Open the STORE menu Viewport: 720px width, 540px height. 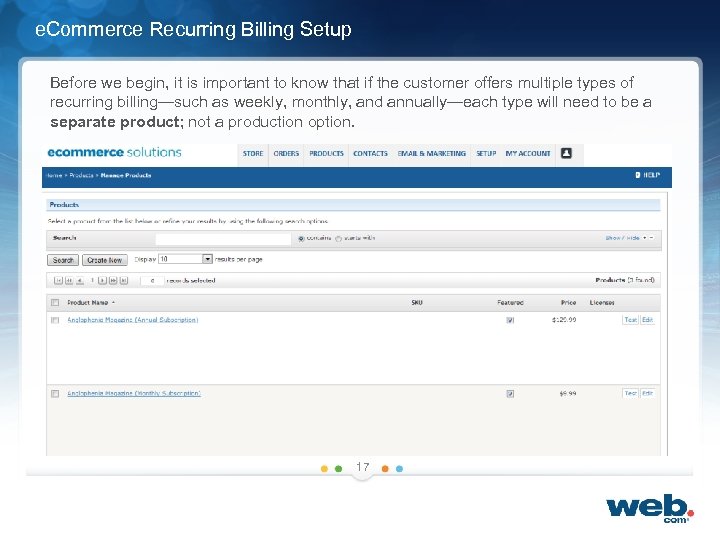coord(253,153)
